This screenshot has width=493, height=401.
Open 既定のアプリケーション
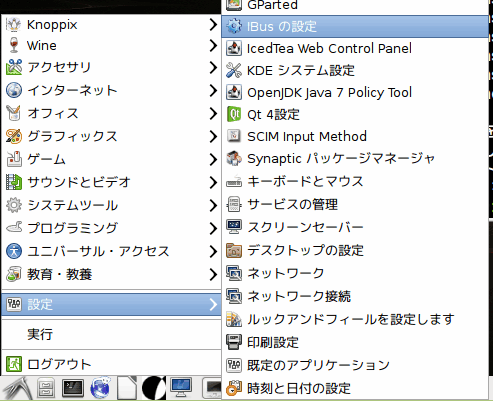[x=355, y=365]
